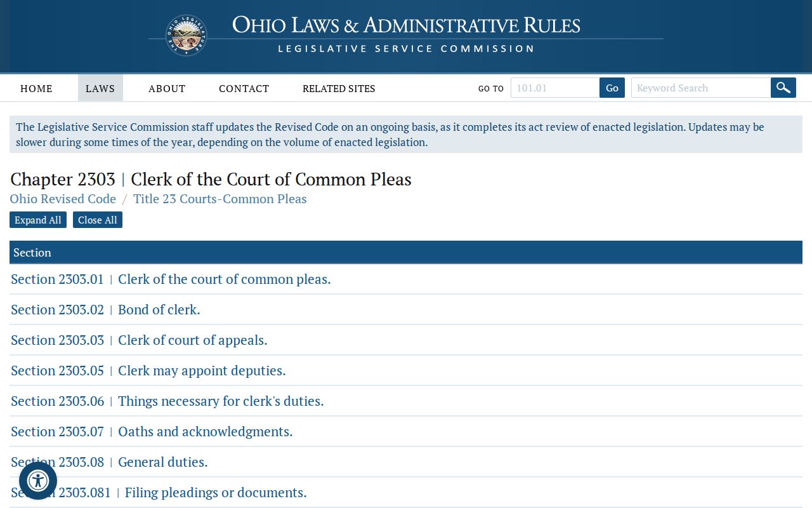Screen dimensions: 812x508
Task: Click the Legislative Service Commission header subtitle
Action: pos(406,48)
